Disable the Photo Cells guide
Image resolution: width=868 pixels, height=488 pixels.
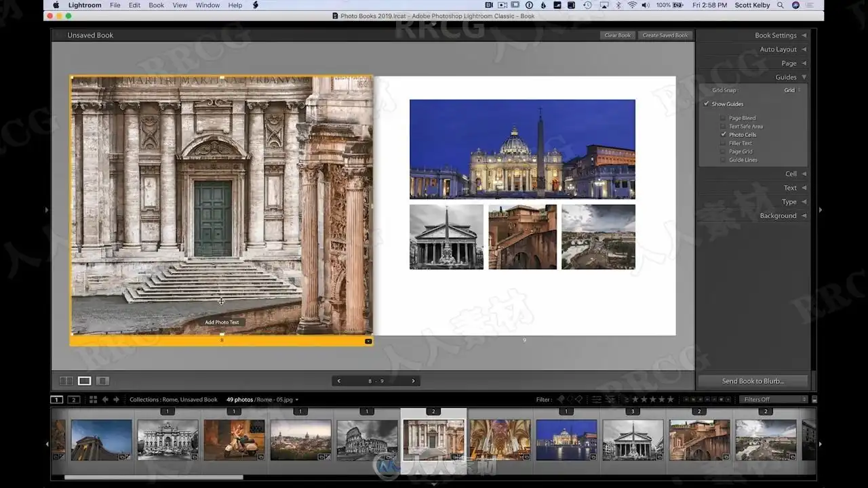723,135
